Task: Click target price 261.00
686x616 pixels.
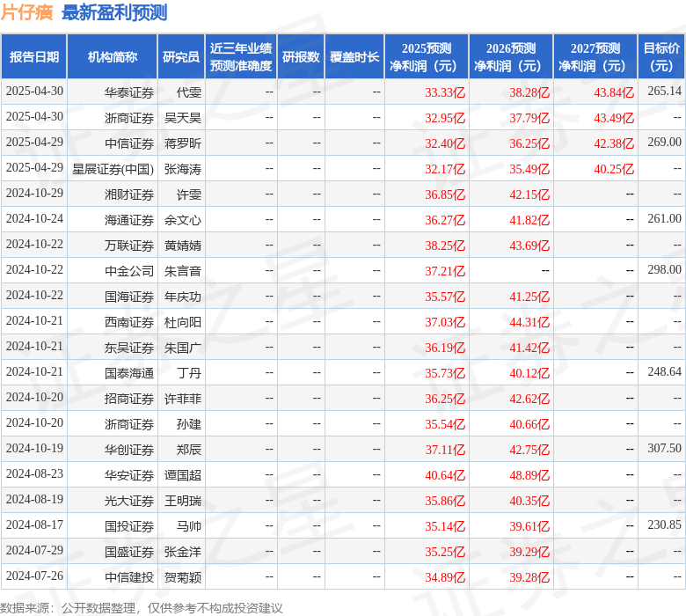Action: [665, 218]
